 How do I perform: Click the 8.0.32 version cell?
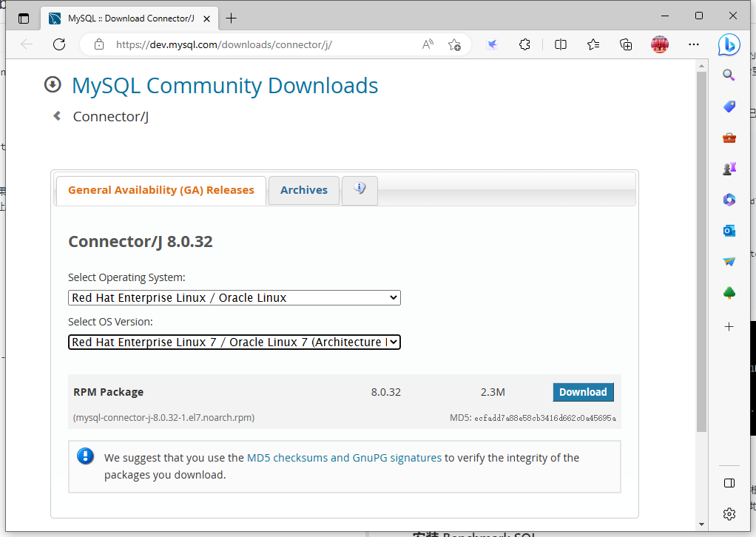coord(385,392)
